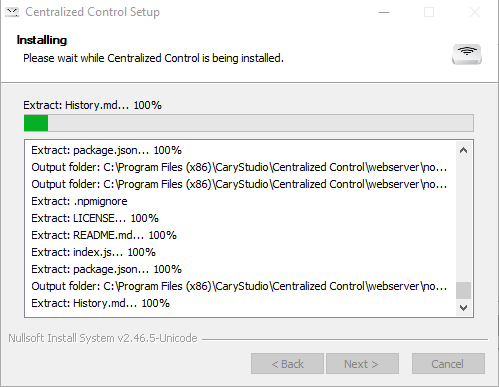
Task: Close the Setup window with X
Action: [475, 12]
